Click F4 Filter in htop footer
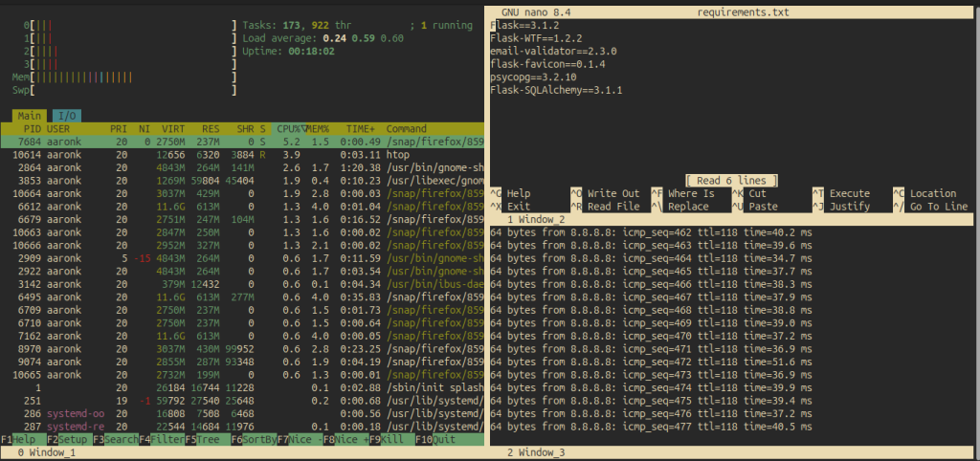This screenshot has height=461, width=980. [162, 439]
